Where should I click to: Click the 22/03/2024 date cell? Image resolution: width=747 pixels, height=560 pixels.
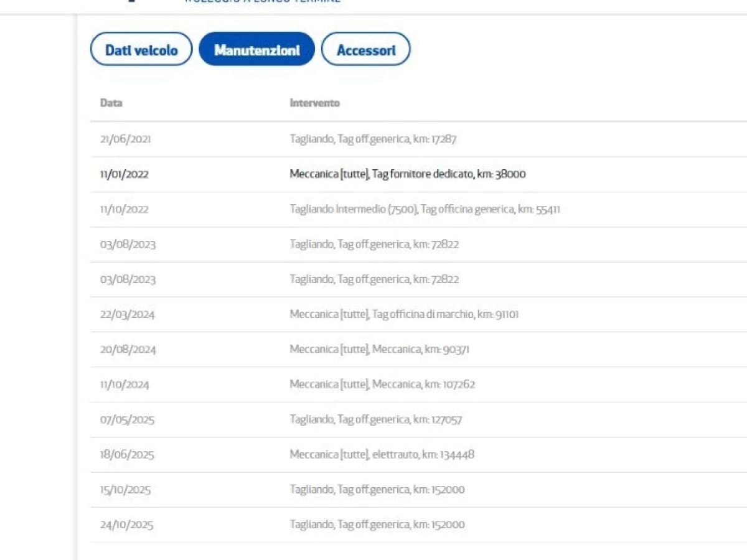coord(127,315)
